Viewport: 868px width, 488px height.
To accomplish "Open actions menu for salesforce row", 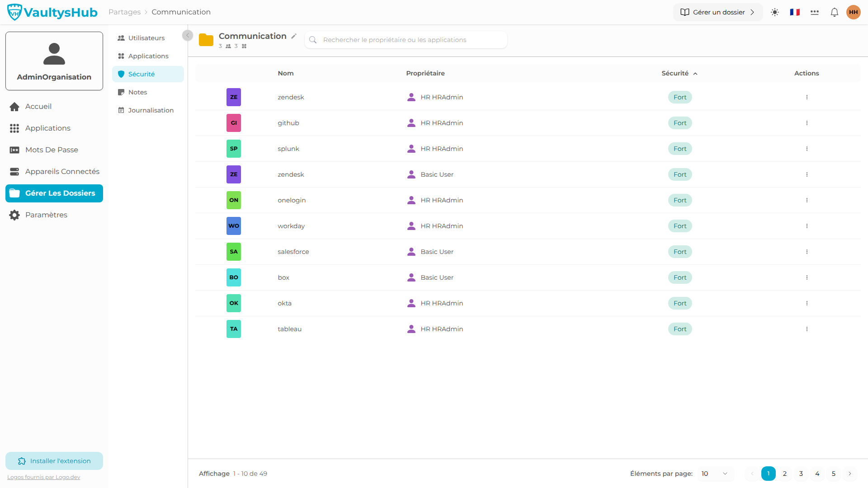I will 807,252.
